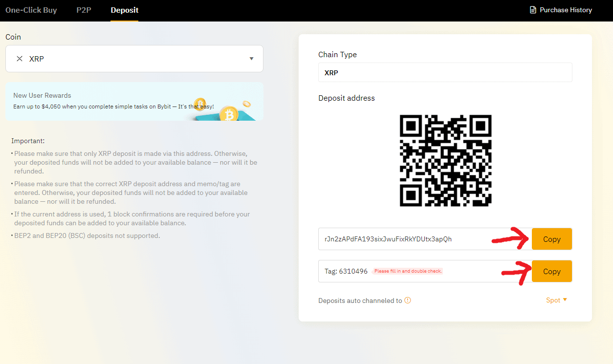Expand the Coin selector caret arrow
The width and height of the screenshot is (613, 364).
point(251,59)
